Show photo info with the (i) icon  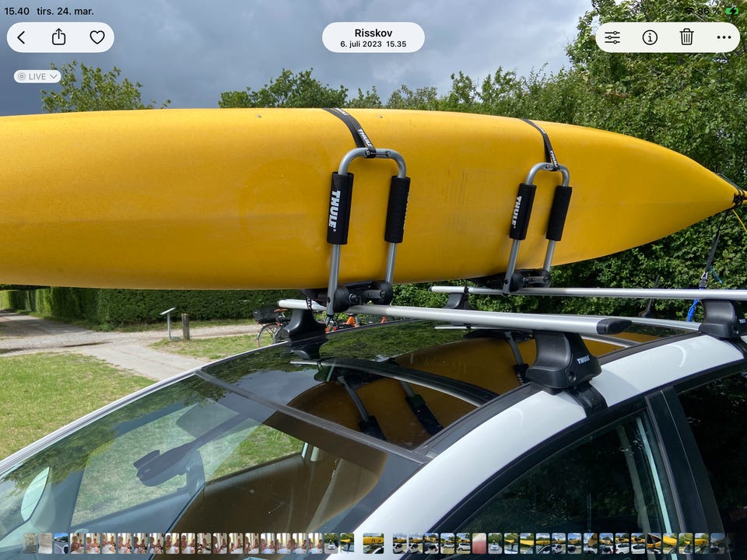coord(650,37)
